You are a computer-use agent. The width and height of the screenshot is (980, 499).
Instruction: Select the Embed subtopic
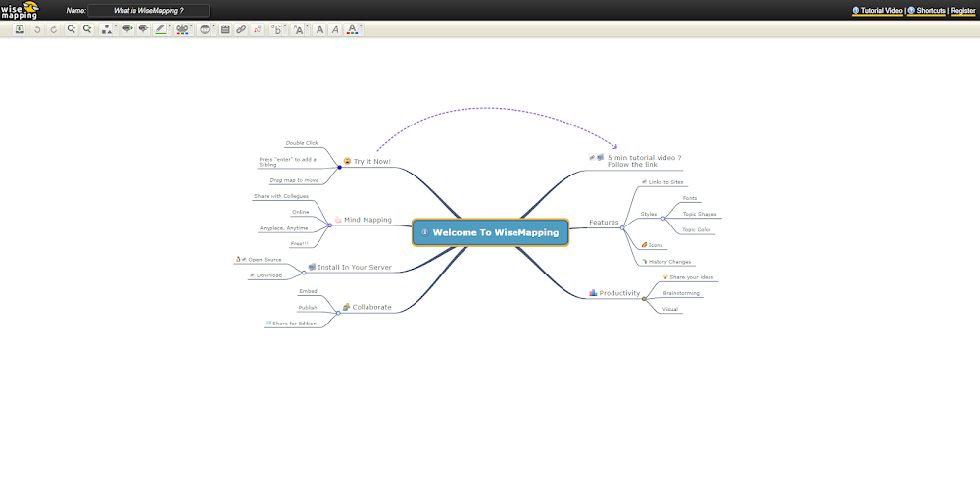pyautogui.click(x=308, y=291)
